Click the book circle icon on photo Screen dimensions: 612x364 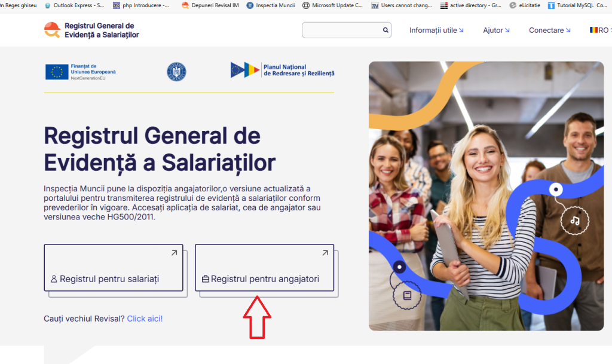(407, 295)
